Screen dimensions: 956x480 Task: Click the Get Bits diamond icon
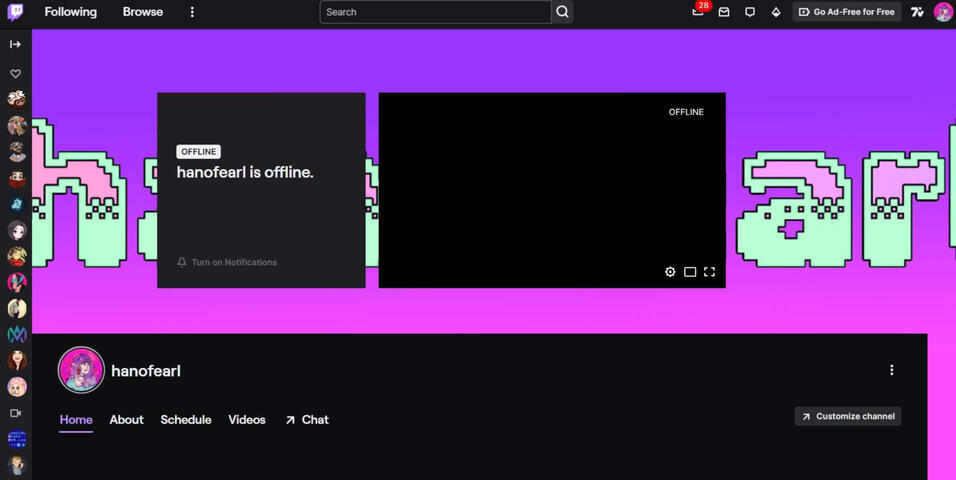(776, 12)
